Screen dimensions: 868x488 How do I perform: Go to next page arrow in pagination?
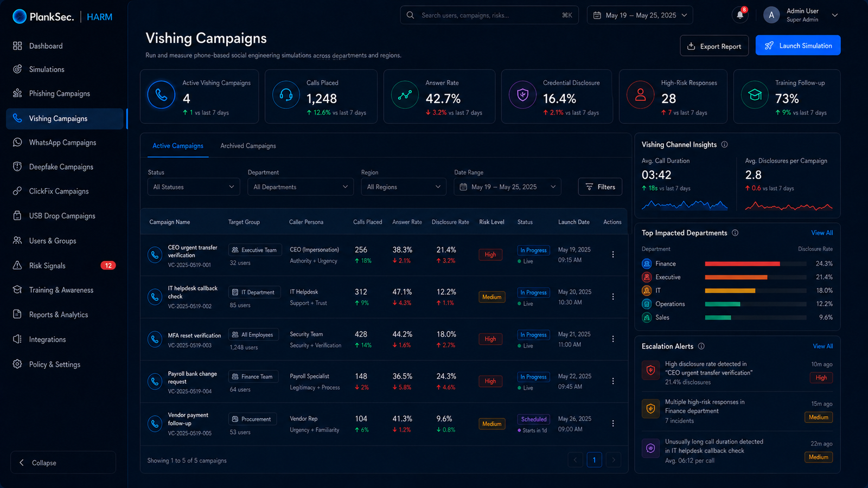point(614,460)
